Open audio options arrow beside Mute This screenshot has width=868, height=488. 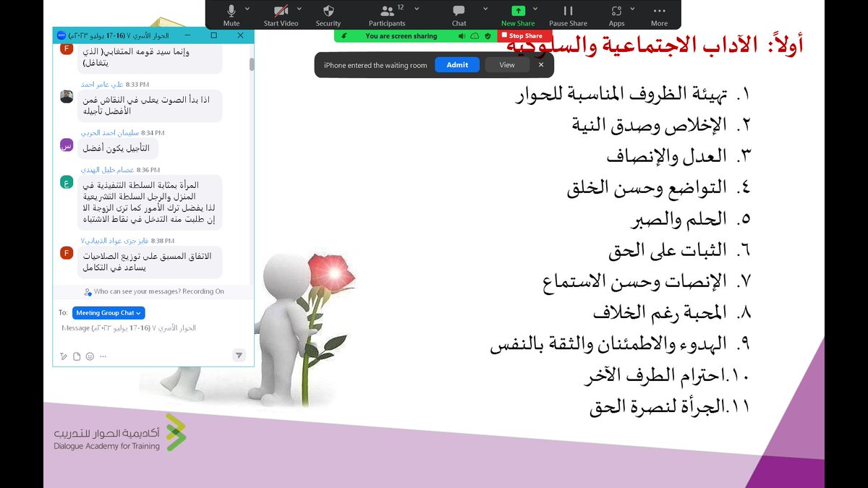tap(247, 9)
